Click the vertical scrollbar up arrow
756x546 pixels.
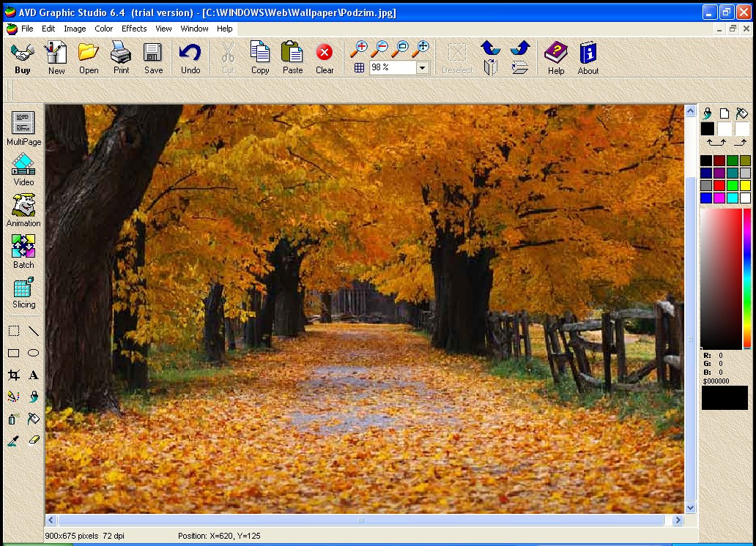click(690, 111)
